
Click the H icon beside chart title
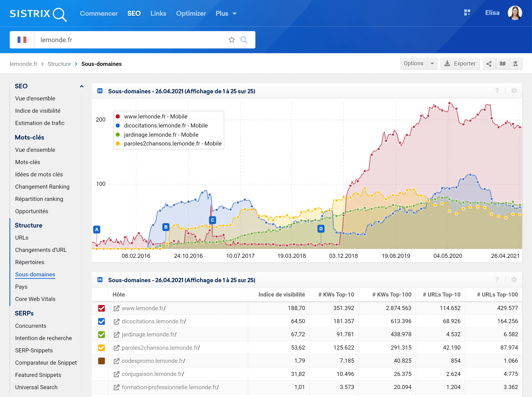coord(100,91)
